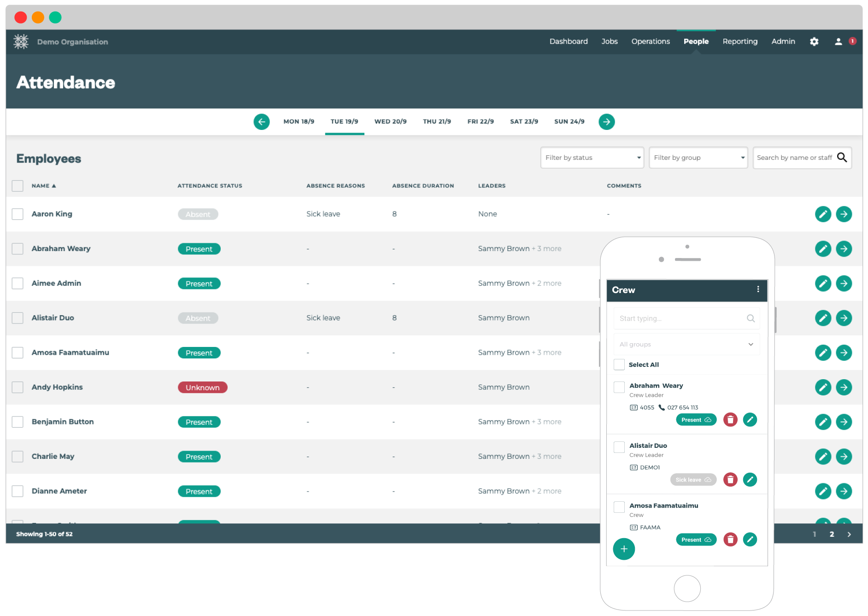Screen dimensions: 868x616
Task: Open the Reporting menu
Action: point(740,41)
